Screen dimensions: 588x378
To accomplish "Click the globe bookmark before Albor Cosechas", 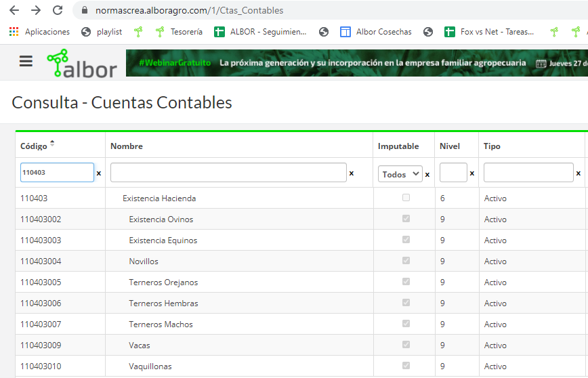I will point(324,32).
